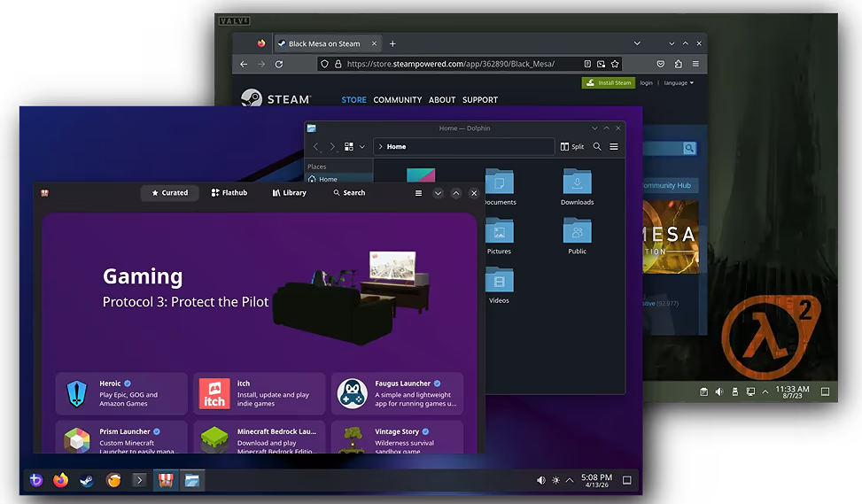This screenshot has height=504, width=862.
Task: Select the Black Mesa on Steam tab
Action: coord(324,43)
